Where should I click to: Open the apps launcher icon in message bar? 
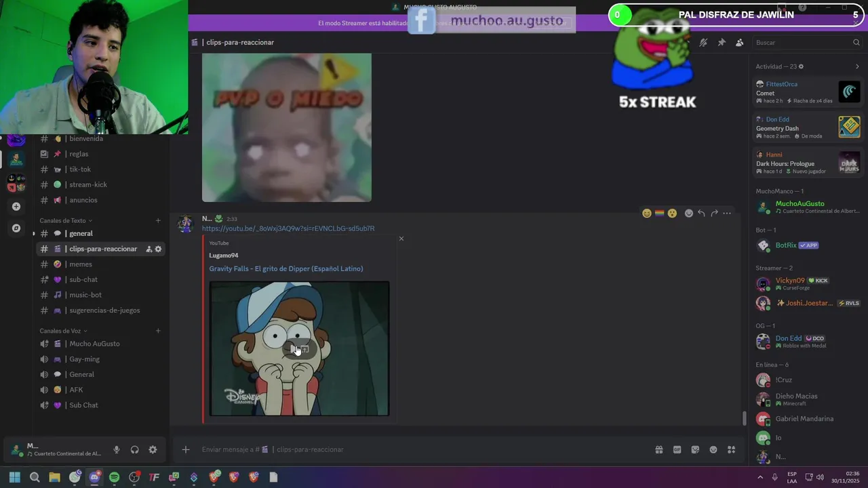(x=731, y=449)
